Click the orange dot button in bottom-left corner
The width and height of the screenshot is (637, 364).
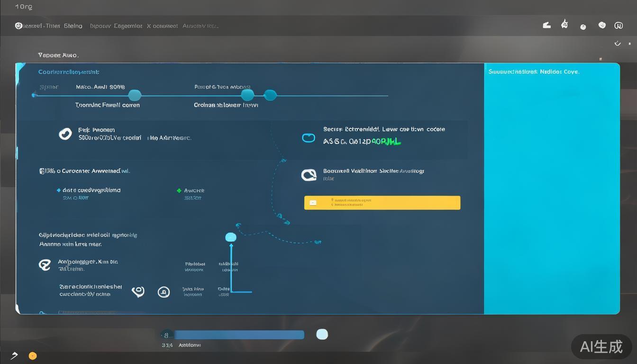coord(33,356)
